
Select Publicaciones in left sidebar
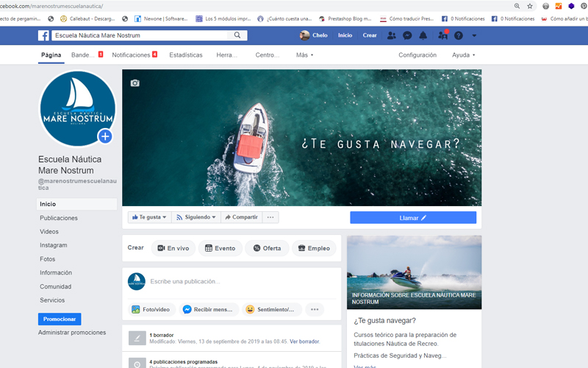(59, 218)
